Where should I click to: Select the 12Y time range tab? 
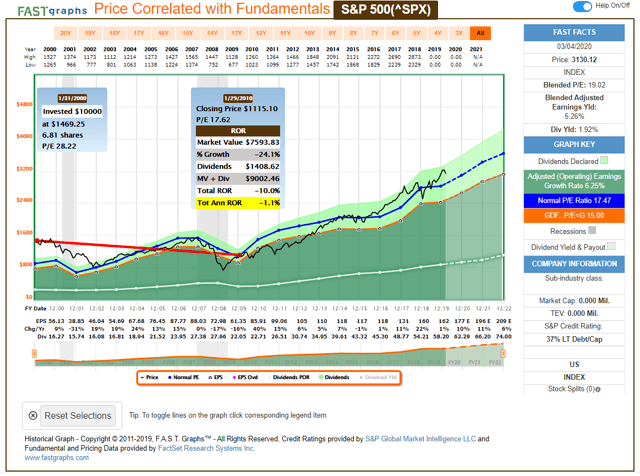pyautogui.click(x=261, y=33)
